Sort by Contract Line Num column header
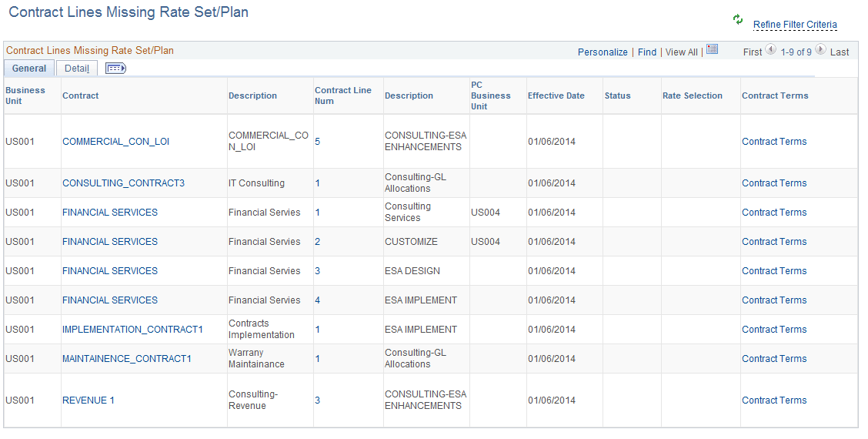The width and height of the screenshot is (868, 439). point(343,96)
